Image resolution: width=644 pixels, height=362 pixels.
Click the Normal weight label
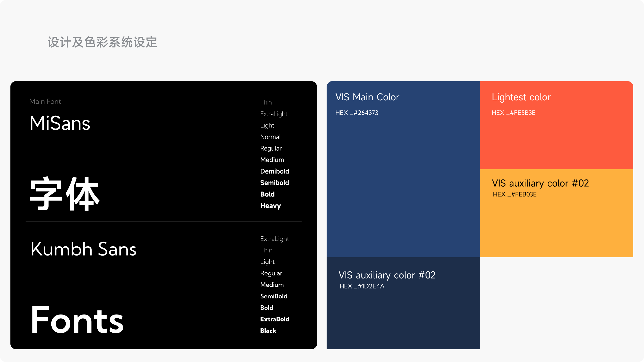point(270,137)
